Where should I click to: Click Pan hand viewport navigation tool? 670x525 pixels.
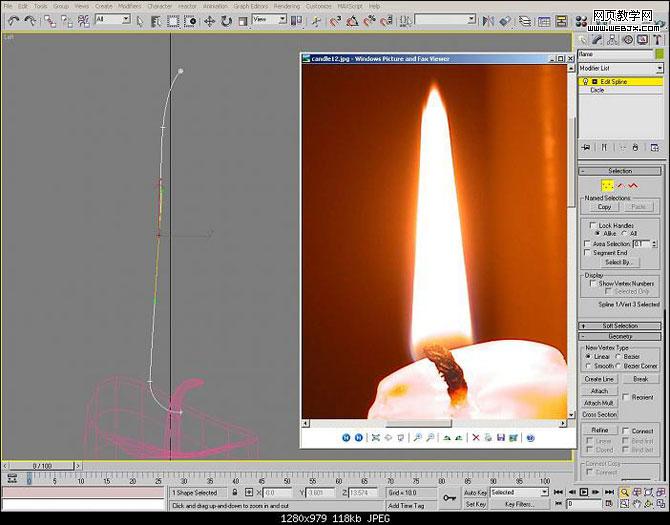pos(637,504)
